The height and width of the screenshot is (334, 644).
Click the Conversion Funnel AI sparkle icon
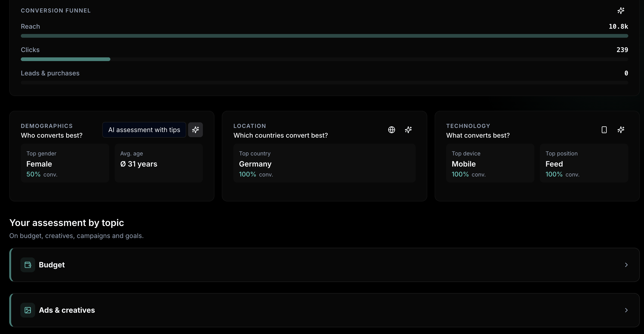point(621,10)
